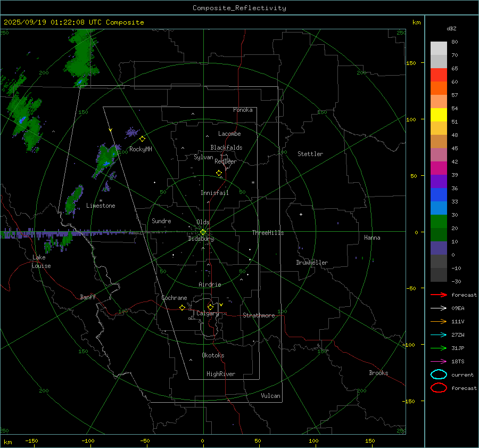The height and width of the screenshot is (448, 479).
Task: Select the cyan 27ZW arrow icon
Action: 439,335
